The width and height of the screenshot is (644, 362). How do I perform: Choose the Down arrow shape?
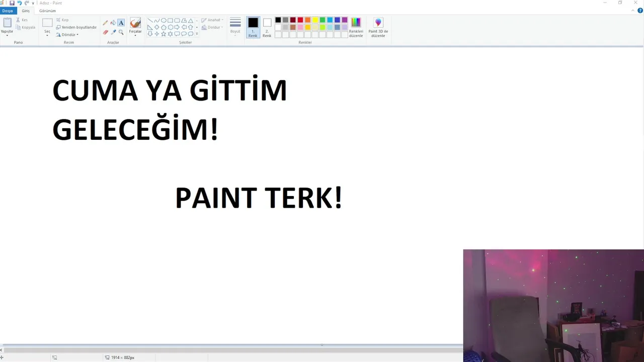150,34
